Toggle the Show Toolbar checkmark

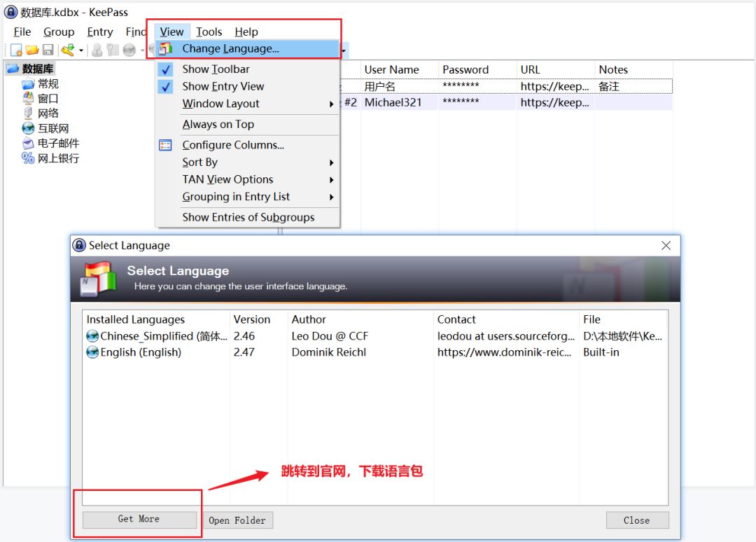(165, 69)
